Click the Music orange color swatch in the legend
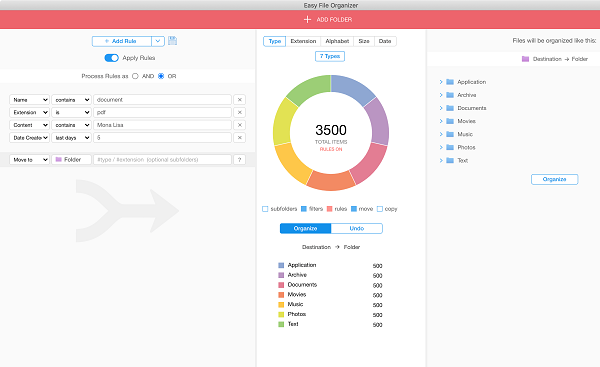600x367 pixels. click(281, 305)
